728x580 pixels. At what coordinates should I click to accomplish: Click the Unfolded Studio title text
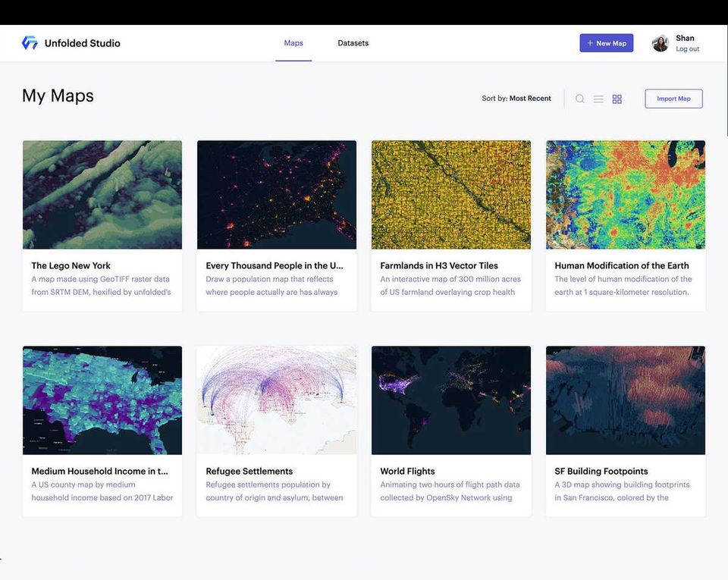pos(82,43)
